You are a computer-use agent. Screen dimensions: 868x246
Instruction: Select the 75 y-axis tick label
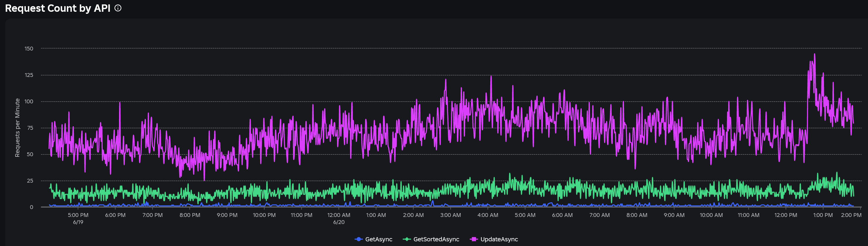30,128
